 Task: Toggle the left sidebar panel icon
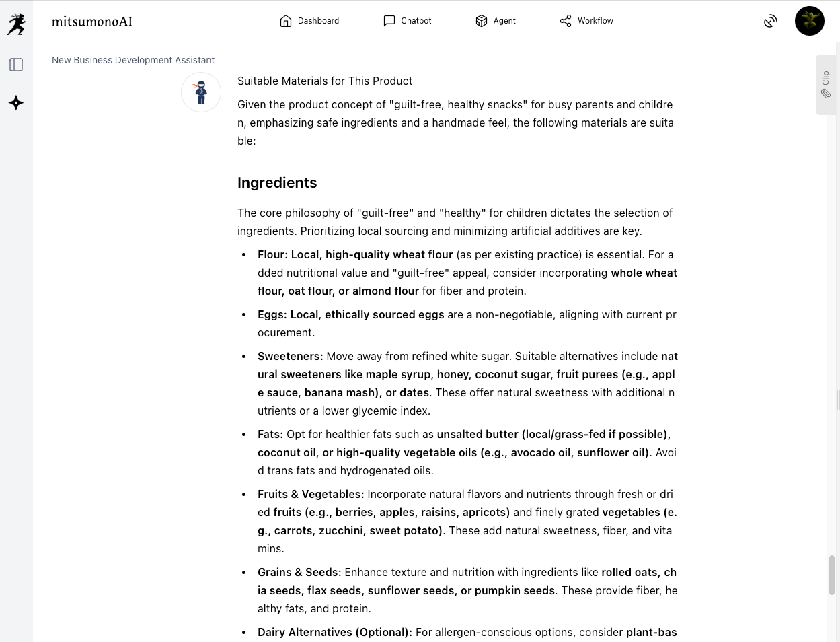tap(16, 65)
